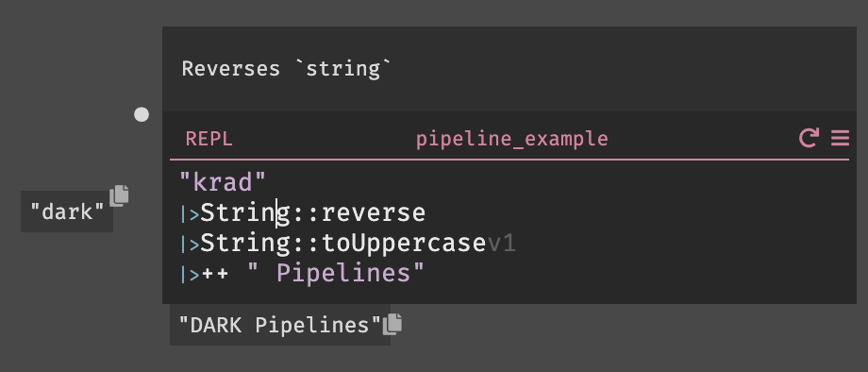Copy the "DARK Pipelines" result value
This screenshot has height=372, width=868.
pos(392,324)
